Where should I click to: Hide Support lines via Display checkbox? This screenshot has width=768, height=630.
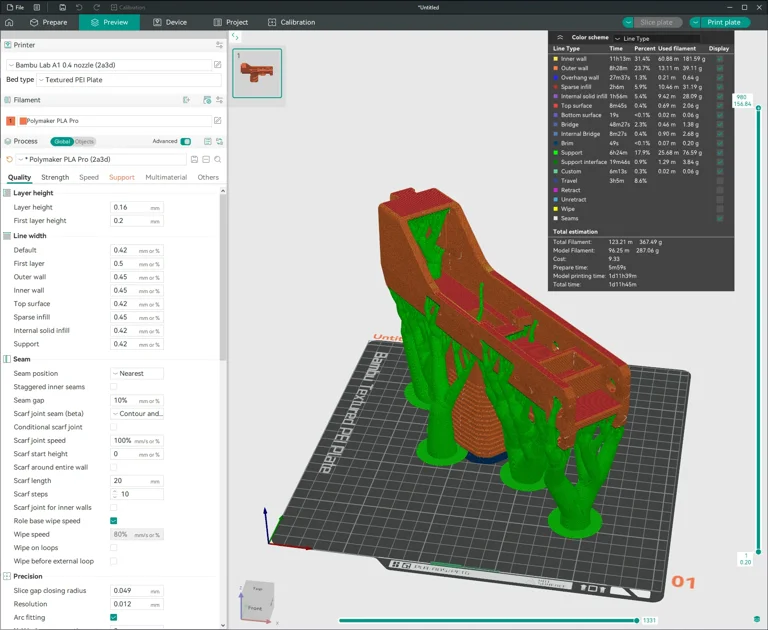[719, 153]
